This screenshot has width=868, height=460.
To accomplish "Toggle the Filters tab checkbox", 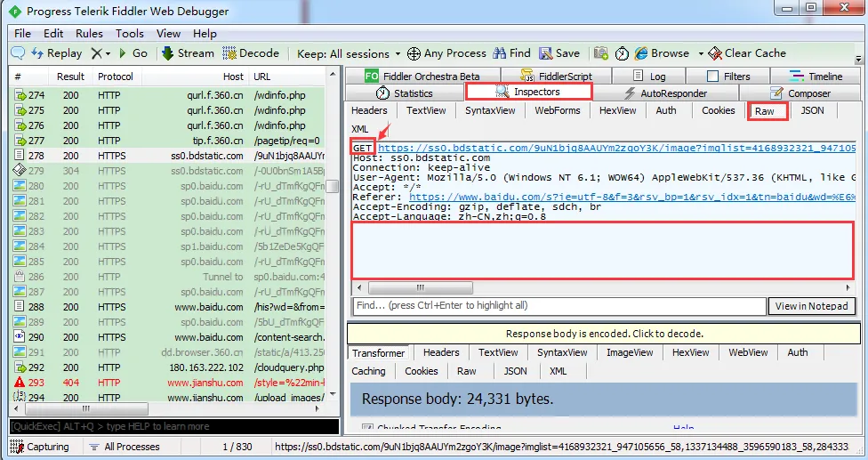I will [712, 77].
